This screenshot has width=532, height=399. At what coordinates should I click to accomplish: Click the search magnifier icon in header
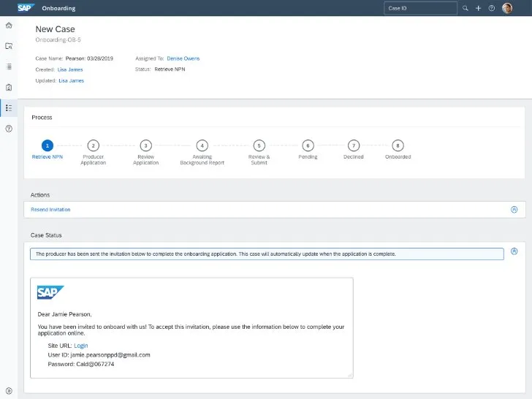click(465, 8)
